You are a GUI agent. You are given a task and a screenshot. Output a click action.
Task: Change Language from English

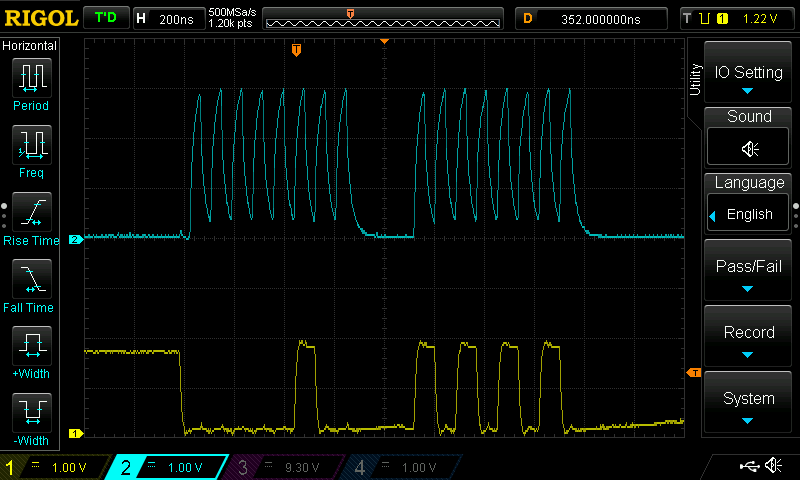(749, 214)
